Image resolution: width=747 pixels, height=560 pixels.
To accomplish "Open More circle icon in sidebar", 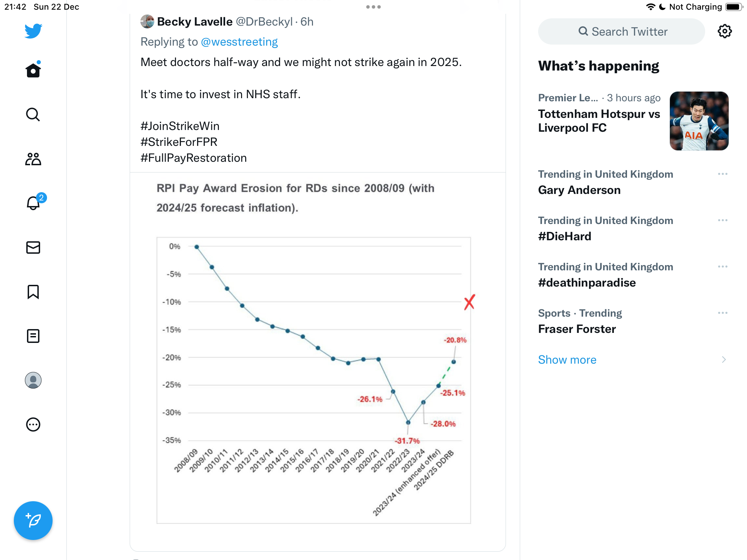I will coord(33,424).
